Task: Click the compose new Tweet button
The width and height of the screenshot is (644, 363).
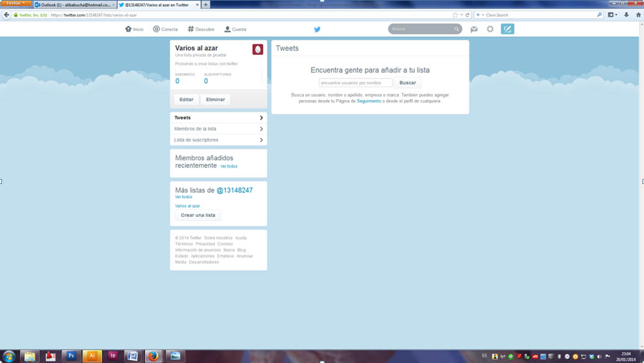Action: 507,29
